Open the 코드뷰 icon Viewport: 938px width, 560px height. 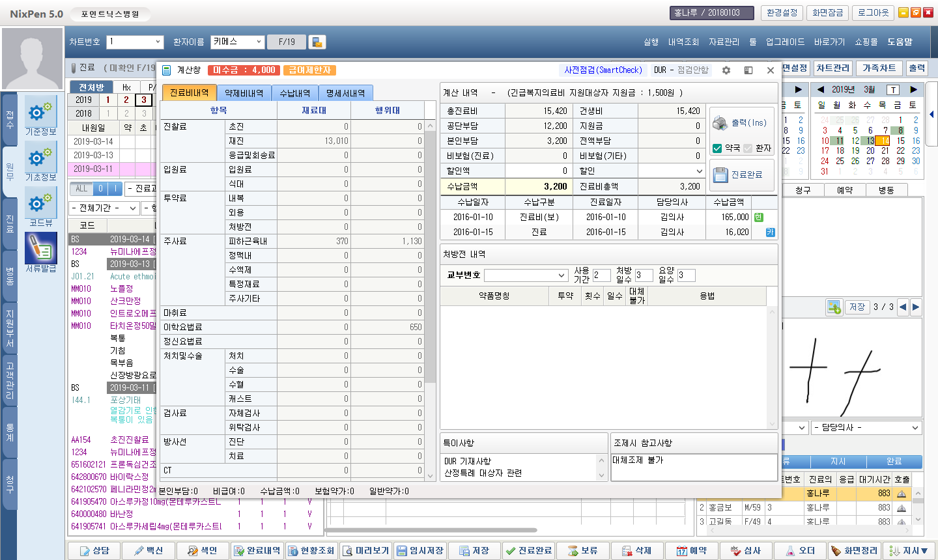pos(40,204)
